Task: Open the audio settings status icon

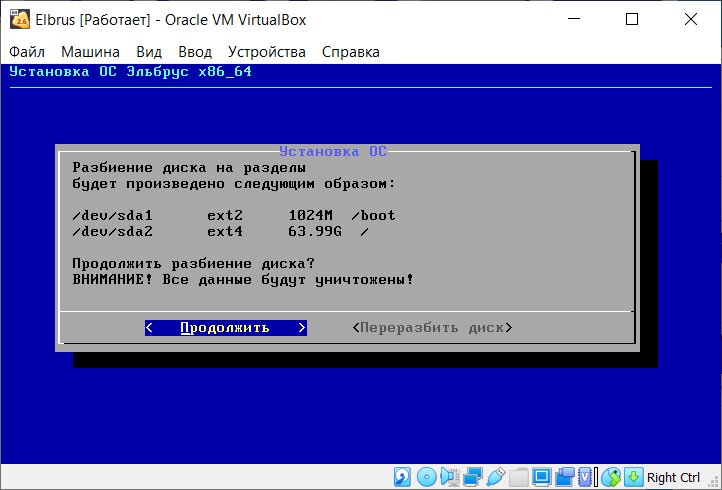Action: [450, 477]
